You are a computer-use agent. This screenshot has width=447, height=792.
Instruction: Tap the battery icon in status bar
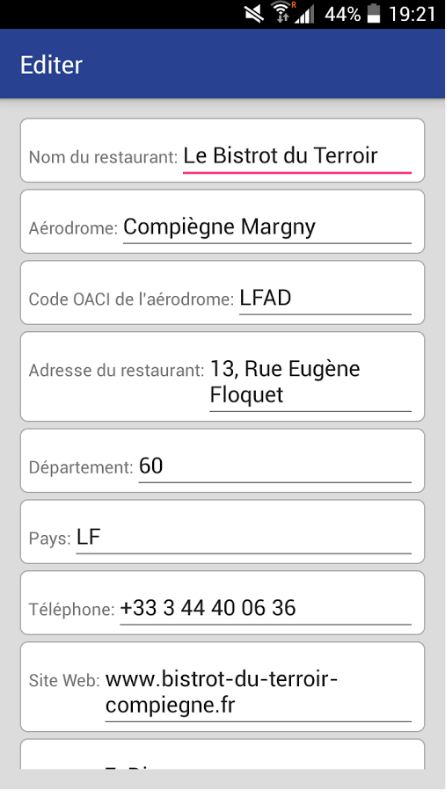click(373, 14)
